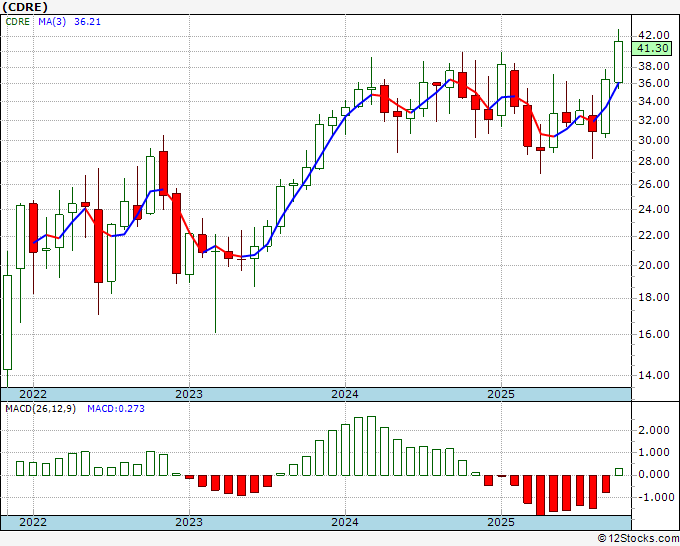Click the last green MACD histogram bar

pos(618,472)
